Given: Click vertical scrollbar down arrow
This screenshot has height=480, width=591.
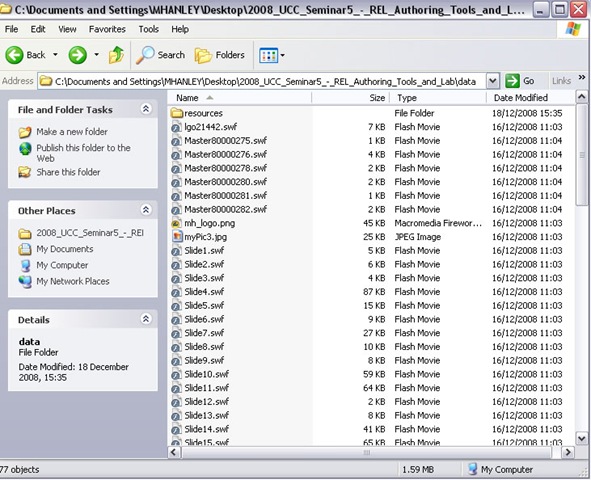Looking at the screenshot, I should point(582,439).
